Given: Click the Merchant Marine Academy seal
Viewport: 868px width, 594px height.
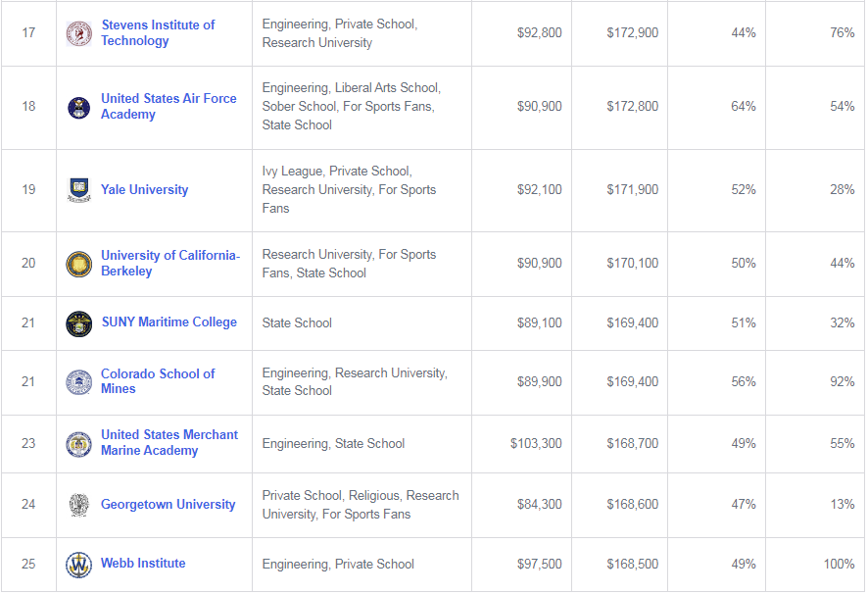Looking at the screenshot, I should pyautogui.click(x=78, y=444).
